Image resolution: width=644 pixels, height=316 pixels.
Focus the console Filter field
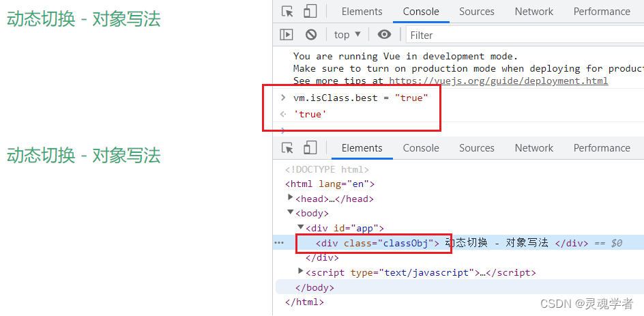pyautogui.click(x=525, y=35)
